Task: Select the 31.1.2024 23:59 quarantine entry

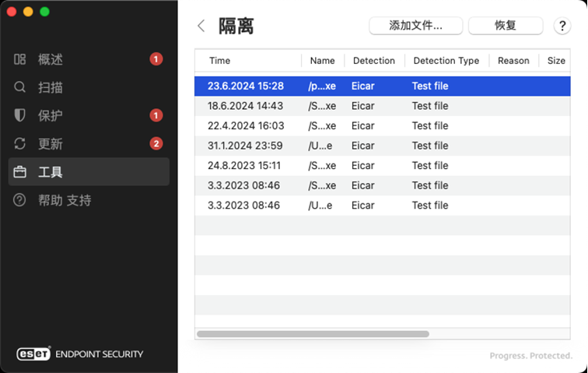Action: 383,146
